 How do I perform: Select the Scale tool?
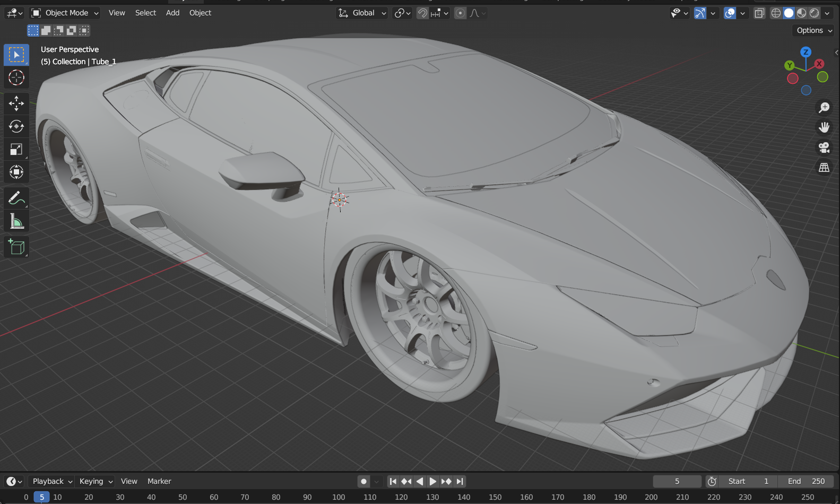tap(16, 149)
